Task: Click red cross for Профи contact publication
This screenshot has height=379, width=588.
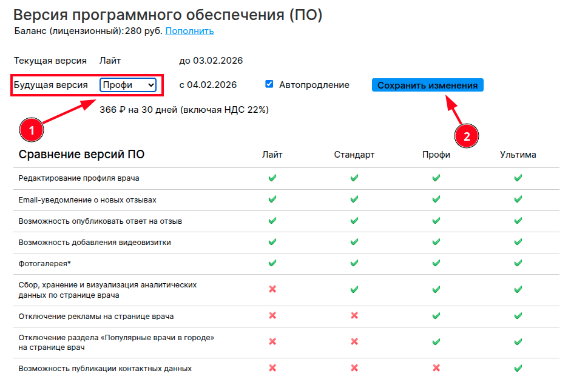Action: (x=436, y=368)
